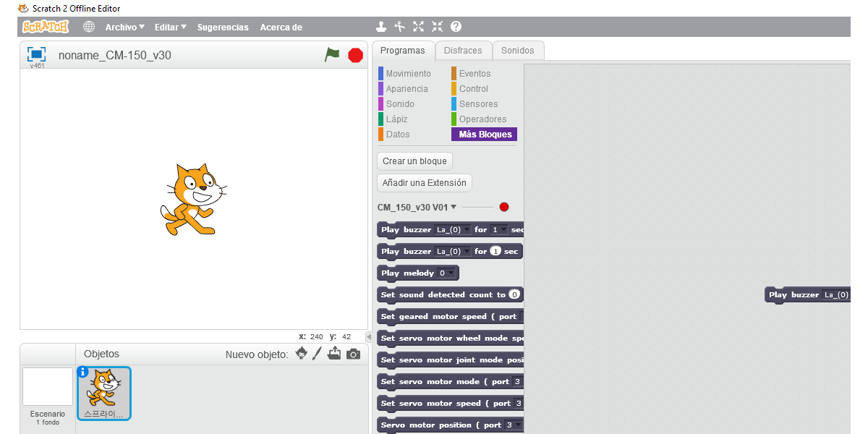Screen dimensions: 868x434
Task: Click the Objetos panel heading
Action: (101, 354)
